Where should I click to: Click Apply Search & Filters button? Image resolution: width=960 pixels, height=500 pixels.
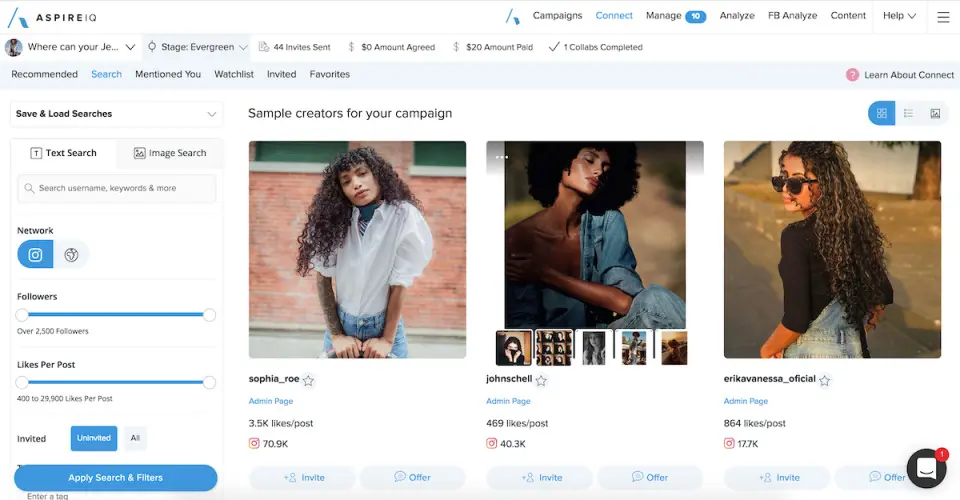click(116, 478)
